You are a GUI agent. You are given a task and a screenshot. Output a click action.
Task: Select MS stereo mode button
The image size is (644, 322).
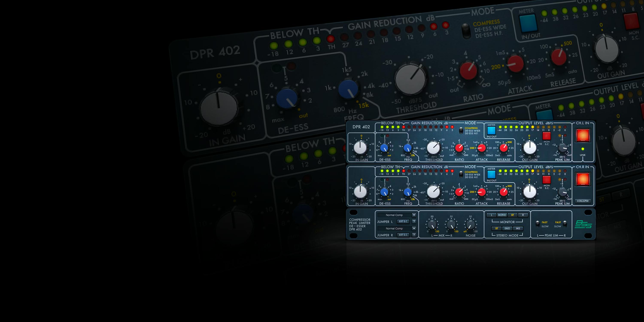[518, 228]
